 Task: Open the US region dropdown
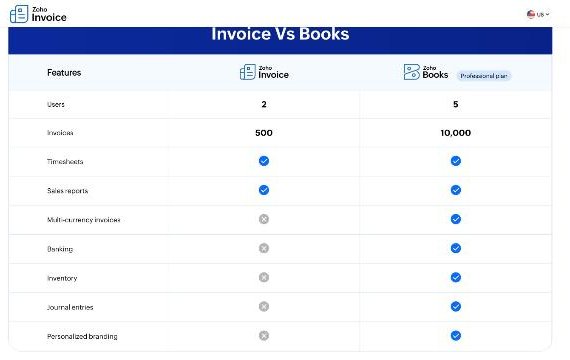(538, 15)
